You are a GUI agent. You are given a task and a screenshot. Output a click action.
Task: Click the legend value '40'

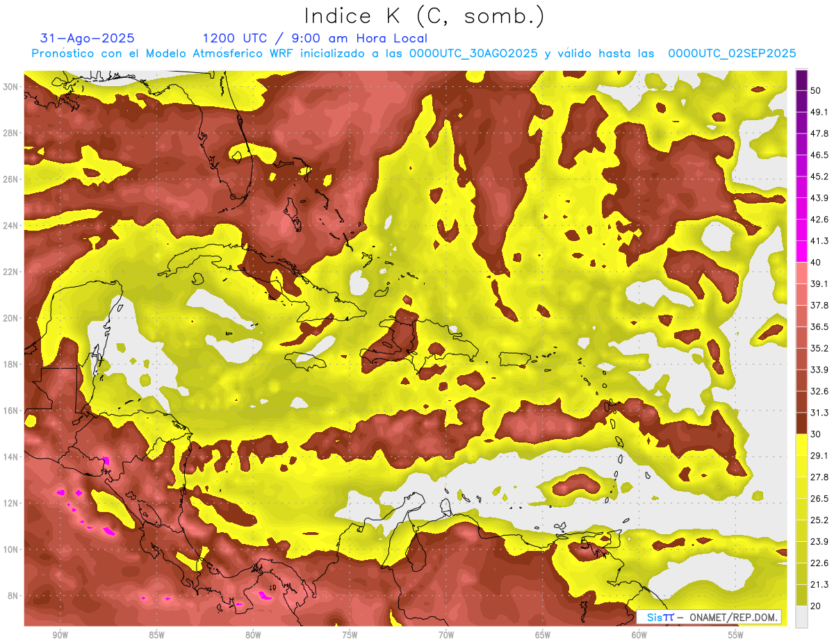pos(816,263)
